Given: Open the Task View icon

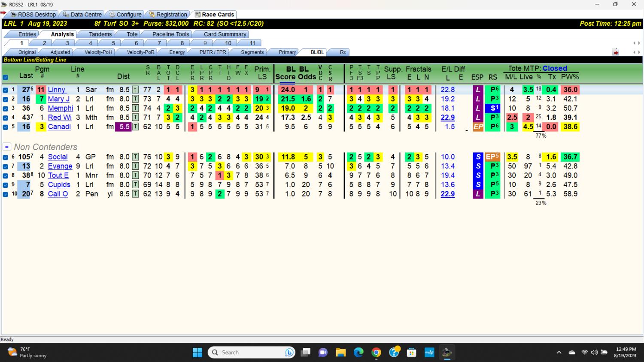Looking at the screenshot, I should (305, 353).
